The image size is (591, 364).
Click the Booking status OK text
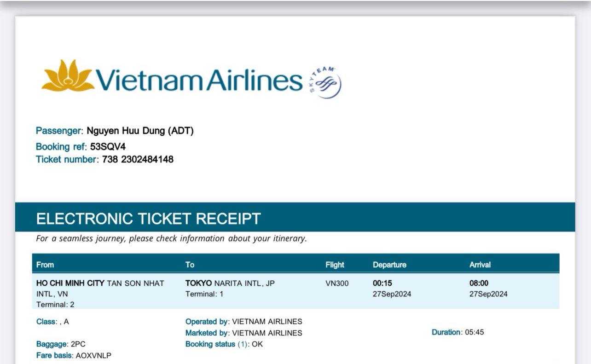[257, 344]
